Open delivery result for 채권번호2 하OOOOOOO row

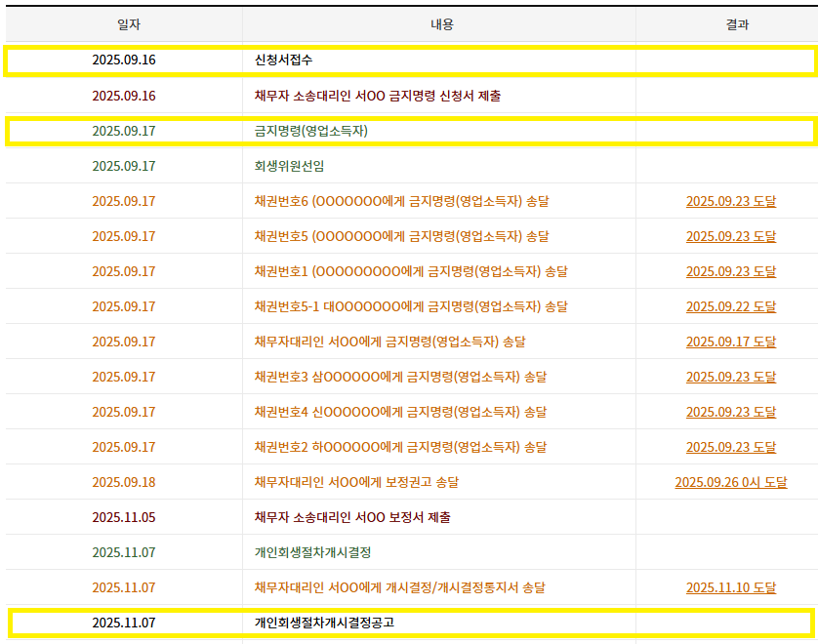pyautogui.click(x=730, y=447)
